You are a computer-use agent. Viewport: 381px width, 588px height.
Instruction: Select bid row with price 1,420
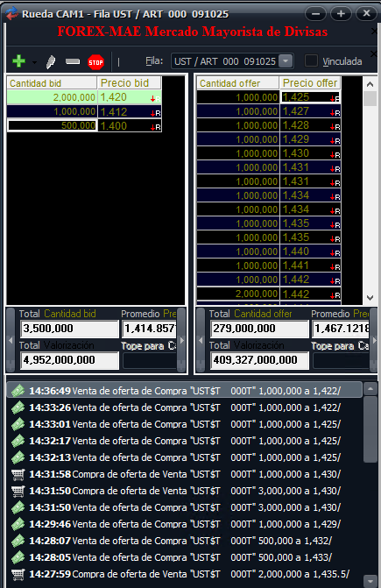tap(84, 97)
